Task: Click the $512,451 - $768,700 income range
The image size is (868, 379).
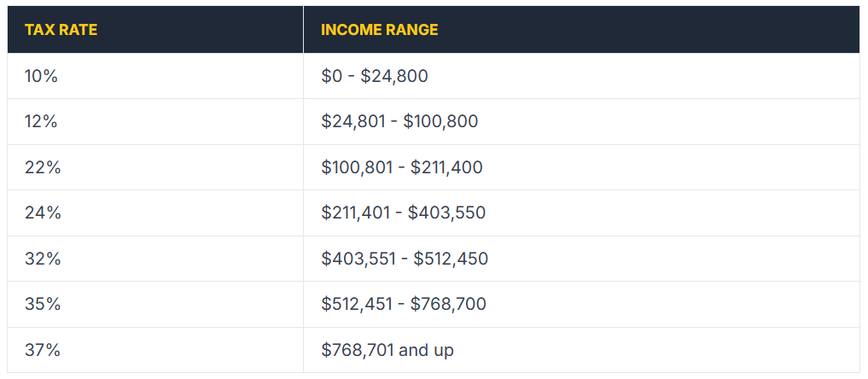Action: (404, 304)
